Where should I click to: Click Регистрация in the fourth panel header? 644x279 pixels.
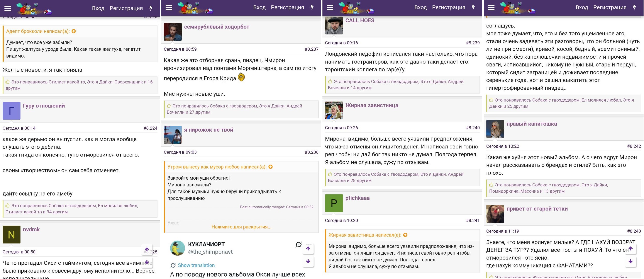pos(610,7)
